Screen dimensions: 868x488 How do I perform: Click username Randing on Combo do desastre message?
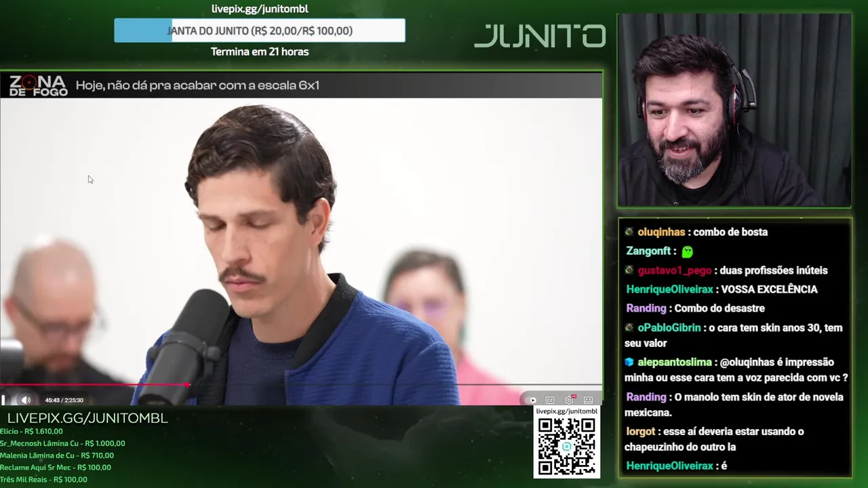coord(646,308)
